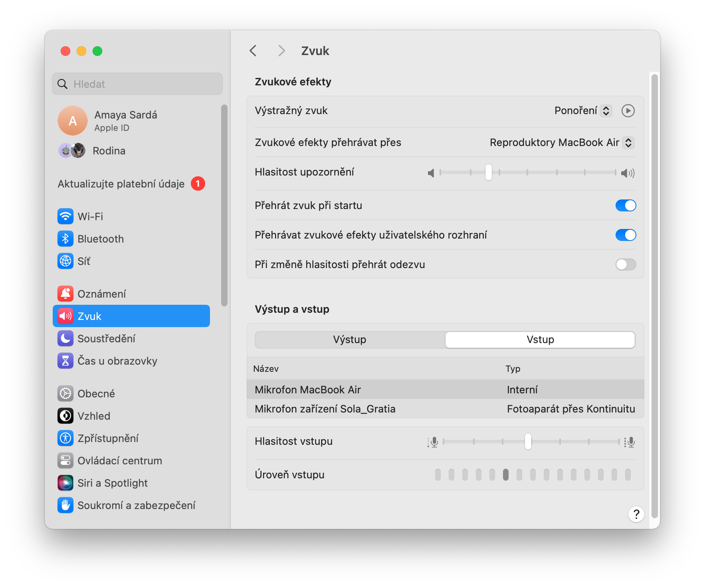Image resolution: width=705 pixels, height=588 pixels.
Task: Open the Výstražný zvuk Ponoření dropdown
Action: click(x=583, y=110)
